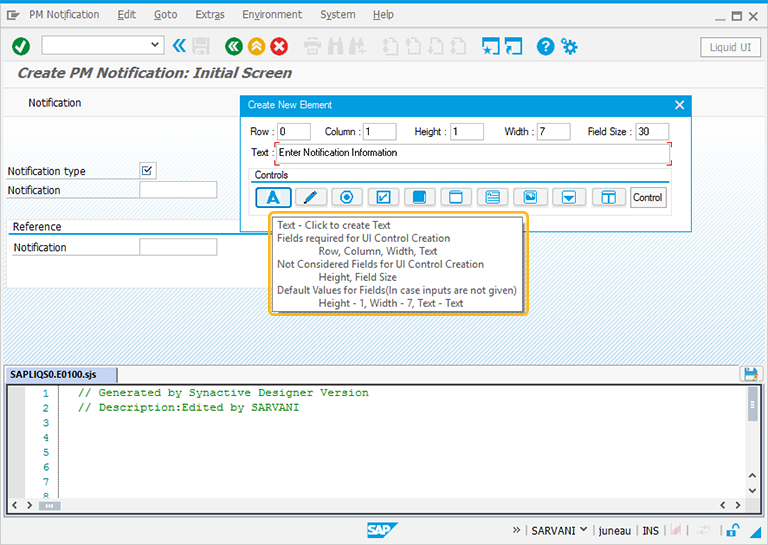Open Customize Local Layout gear icon
This screenshot has height=545, width=768.
(x=569, y=47)
